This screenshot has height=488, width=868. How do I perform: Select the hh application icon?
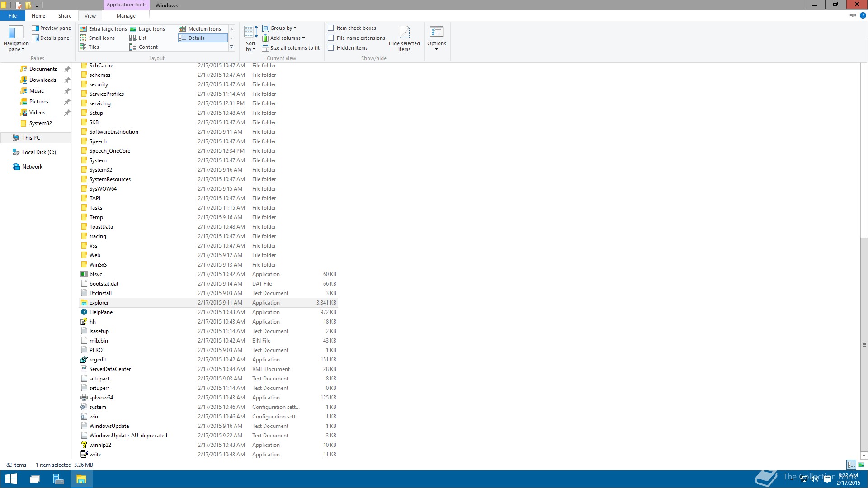[x=84, y=322]
